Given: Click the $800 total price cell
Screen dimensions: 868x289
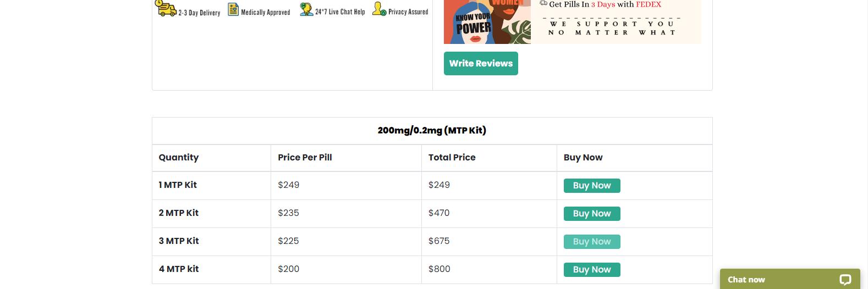Looking at the screenshot, I should [439, 269].
